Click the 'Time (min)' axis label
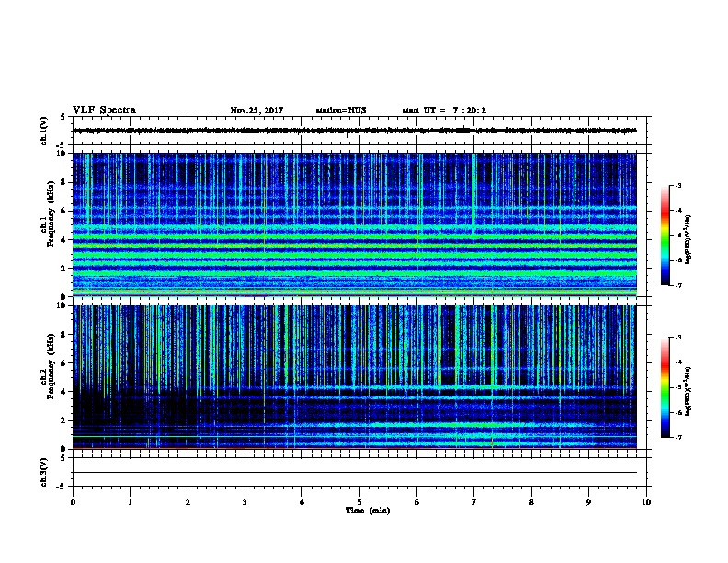Screen dimensions: 728x563 tap(368, 511)
